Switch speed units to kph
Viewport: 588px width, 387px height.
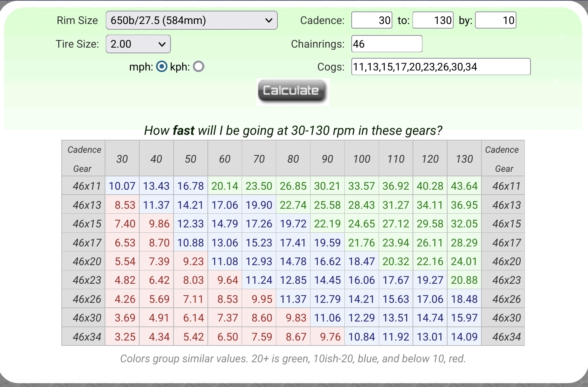click(x=199, y=67)
